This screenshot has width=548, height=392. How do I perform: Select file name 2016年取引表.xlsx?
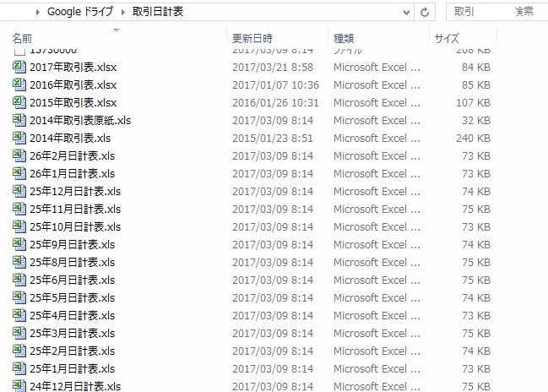73,85
